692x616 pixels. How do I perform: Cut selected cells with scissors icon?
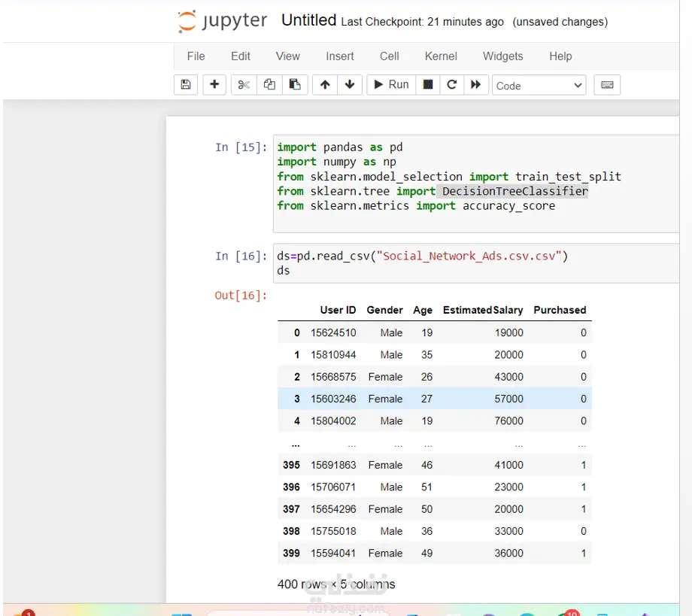coord(244,85)
